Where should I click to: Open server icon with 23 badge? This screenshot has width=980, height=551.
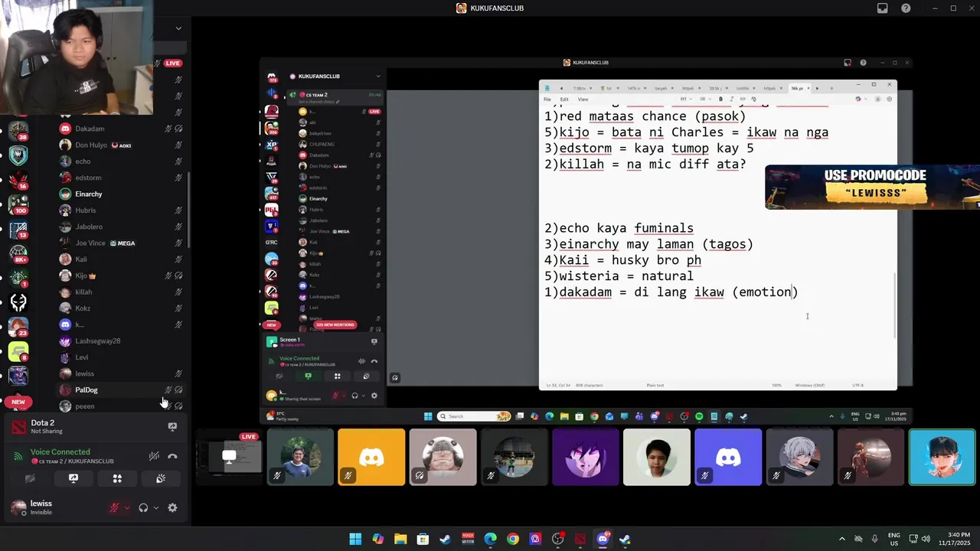pyautogui.click(x=18, y=327)
